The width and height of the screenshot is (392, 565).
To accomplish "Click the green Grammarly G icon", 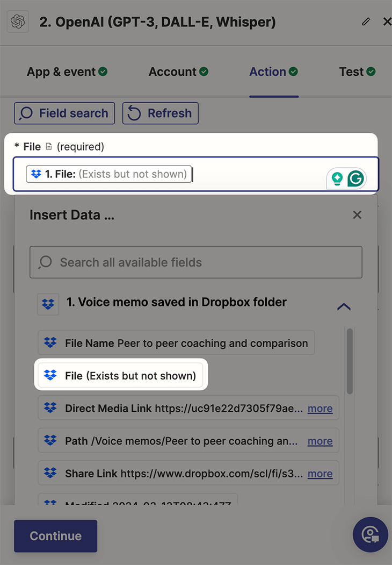I will pyautogui.click(x=355, y=178).
